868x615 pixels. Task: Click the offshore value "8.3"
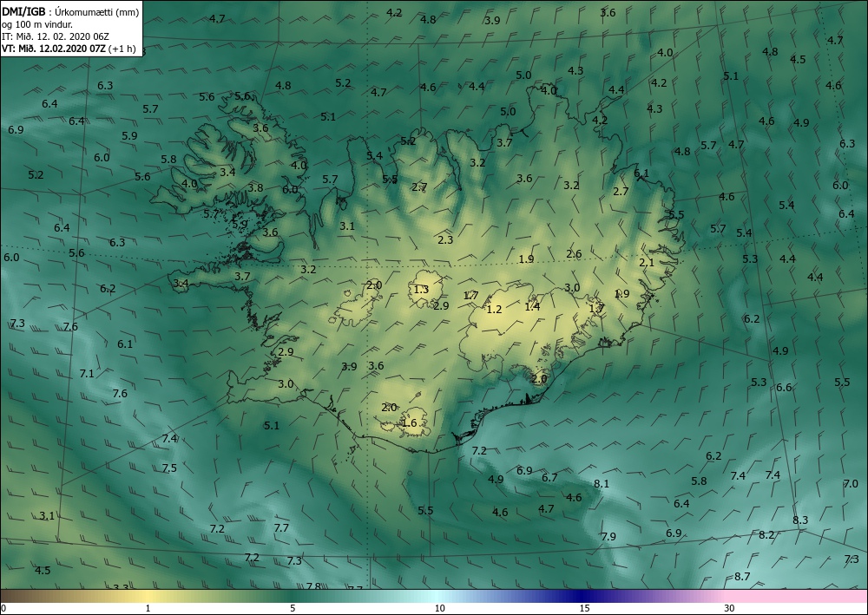click(x=800, y=520)
